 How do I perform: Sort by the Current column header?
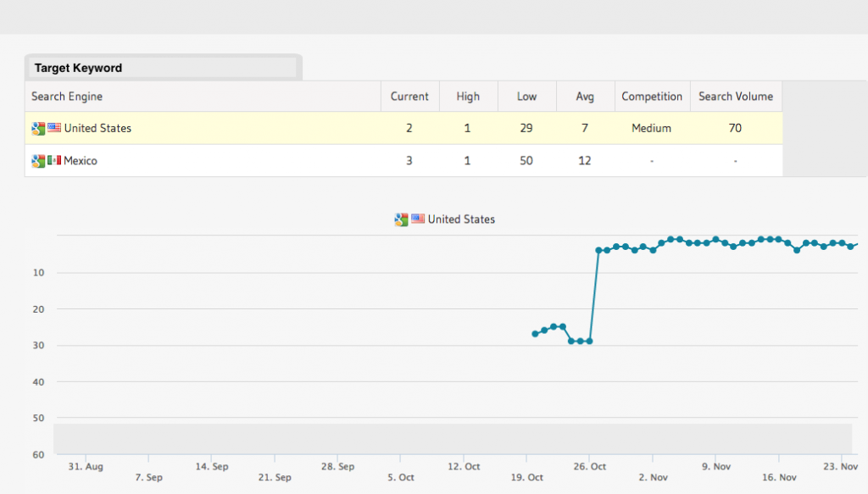[409, 97]
